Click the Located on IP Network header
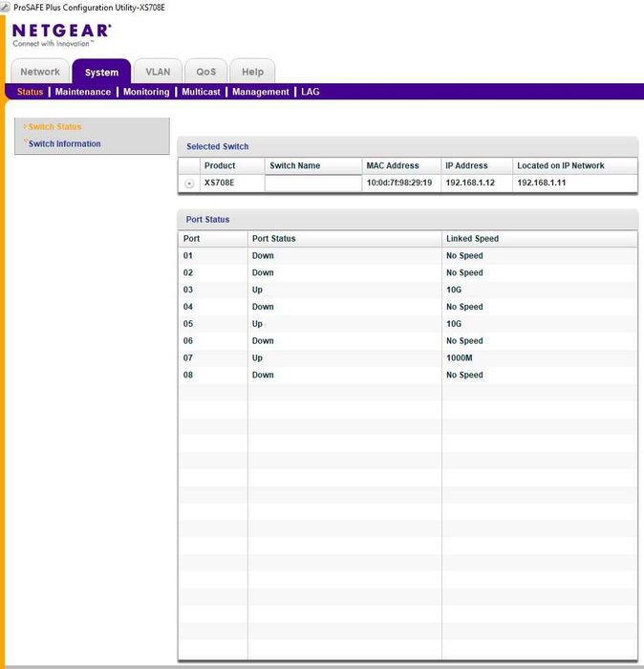The width and height of the screenshot is (644, 669). (575, 165)
